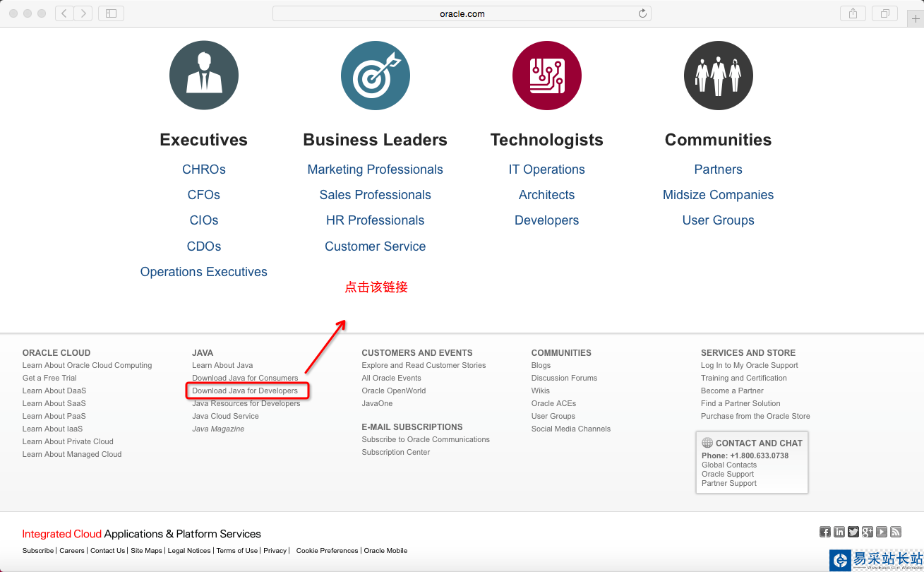
Task: Click the Download Java for Developers link
Action: (x=245, y=391)
